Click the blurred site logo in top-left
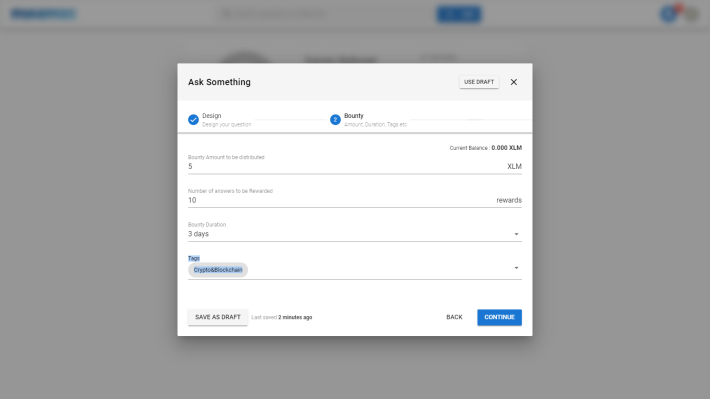This screenshot has height=399, width=710. pyautogui.click(x=43, y=14)
